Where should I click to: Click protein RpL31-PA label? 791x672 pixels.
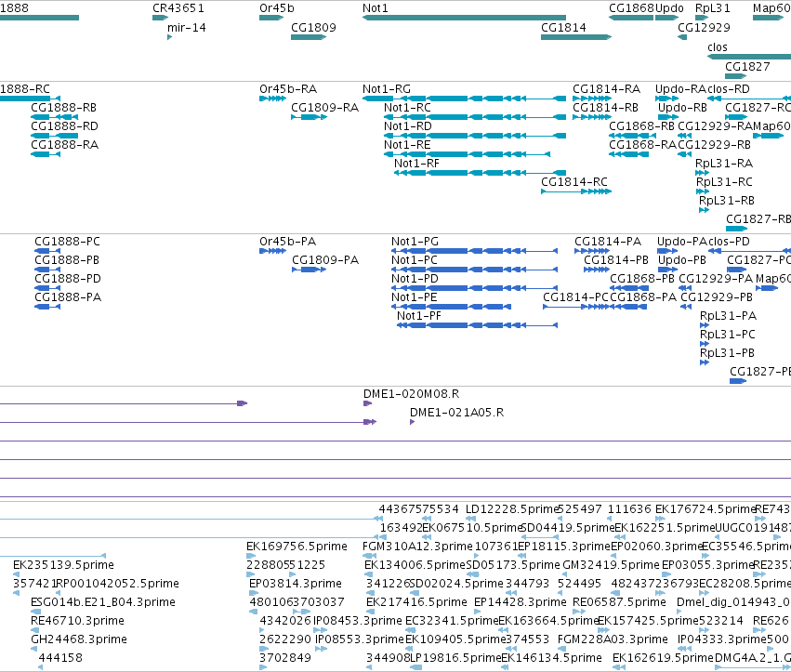pyautogui.click(x=728, y=316)
